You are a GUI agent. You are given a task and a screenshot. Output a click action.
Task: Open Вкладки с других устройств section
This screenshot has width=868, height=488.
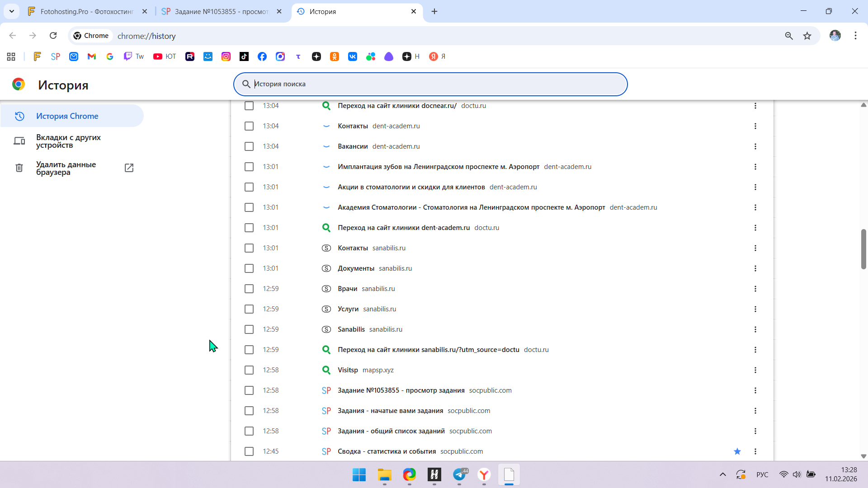68,141
